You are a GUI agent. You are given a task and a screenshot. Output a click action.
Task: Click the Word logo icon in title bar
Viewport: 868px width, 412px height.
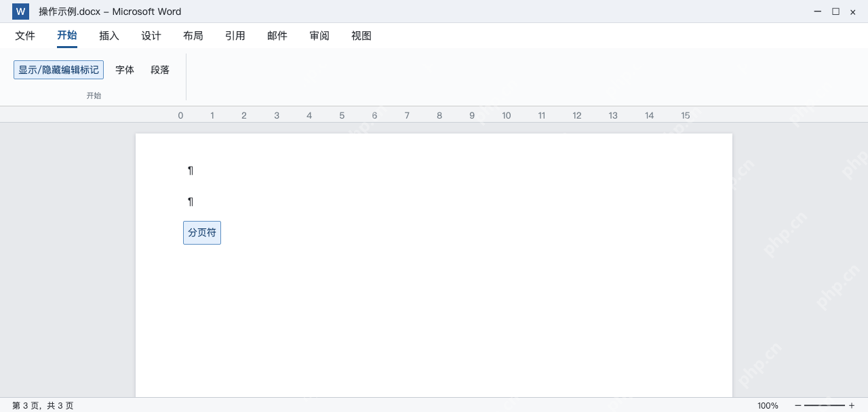pos(20,12)
